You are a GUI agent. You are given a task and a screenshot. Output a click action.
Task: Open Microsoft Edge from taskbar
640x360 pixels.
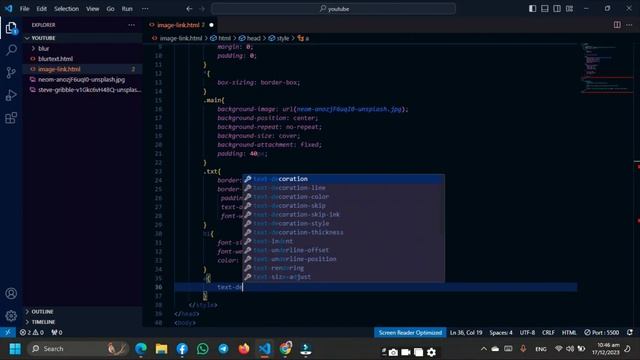point(141,349)
